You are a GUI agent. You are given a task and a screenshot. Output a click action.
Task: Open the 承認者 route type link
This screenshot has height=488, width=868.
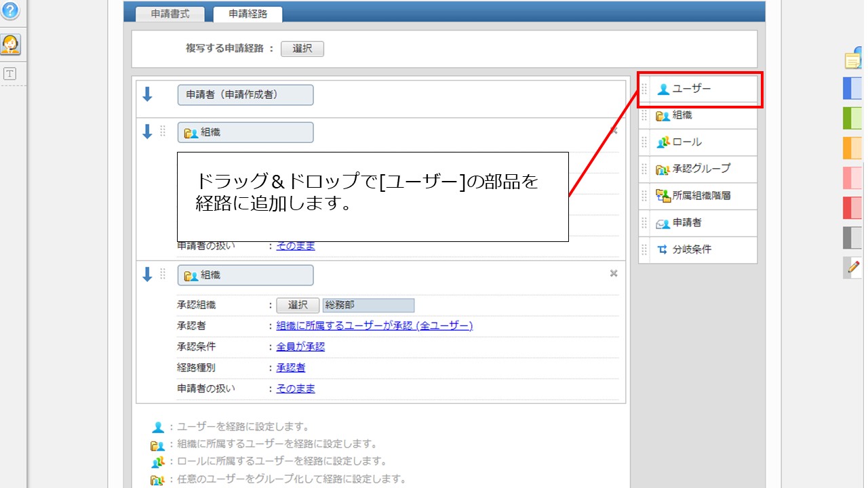click(290, 367)
